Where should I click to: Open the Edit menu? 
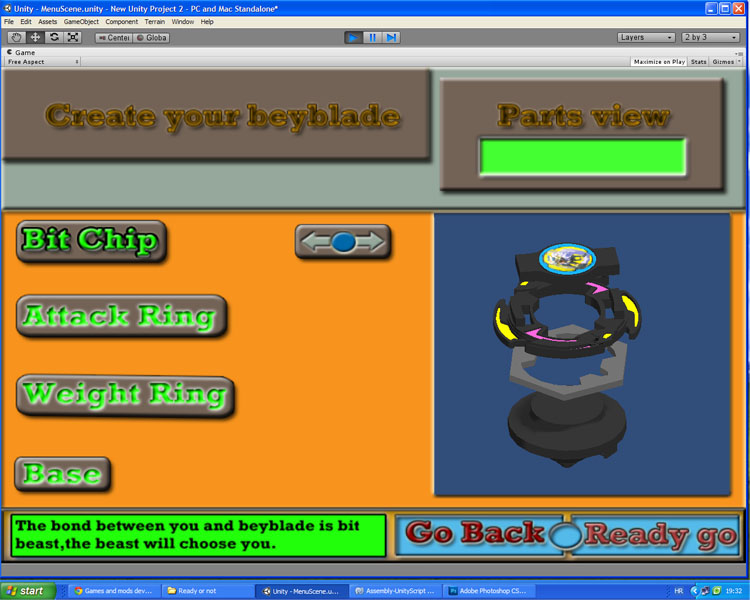pyautogui.click(x=26, y=22)
